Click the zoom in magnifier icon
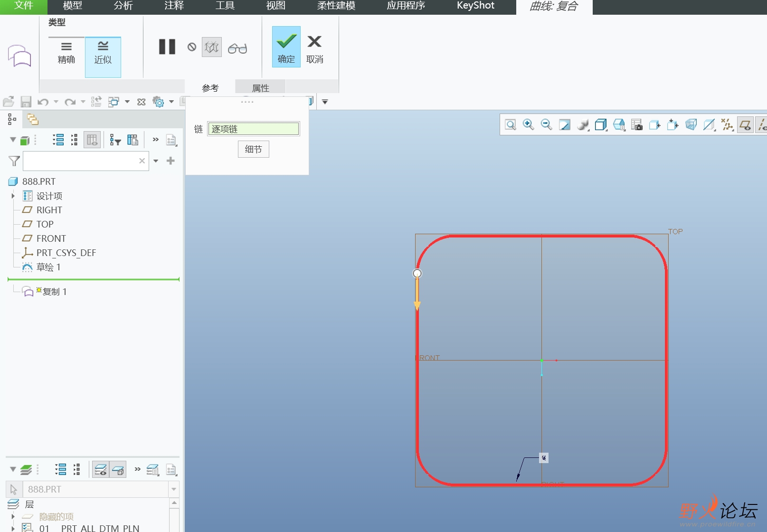The image size is (767, 532). [528, 124]
